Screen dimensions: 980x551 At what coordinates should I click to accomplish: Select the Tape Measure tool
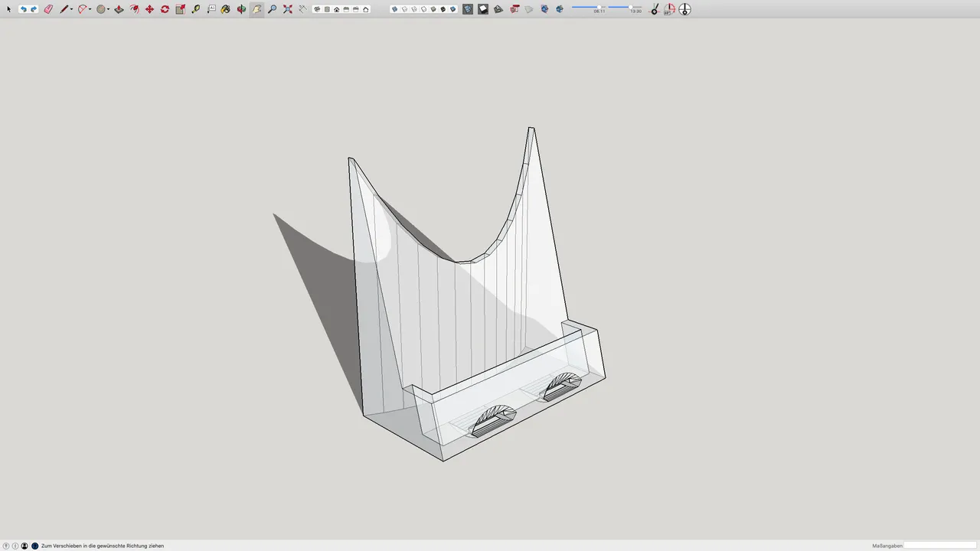[x=196, y=9]
